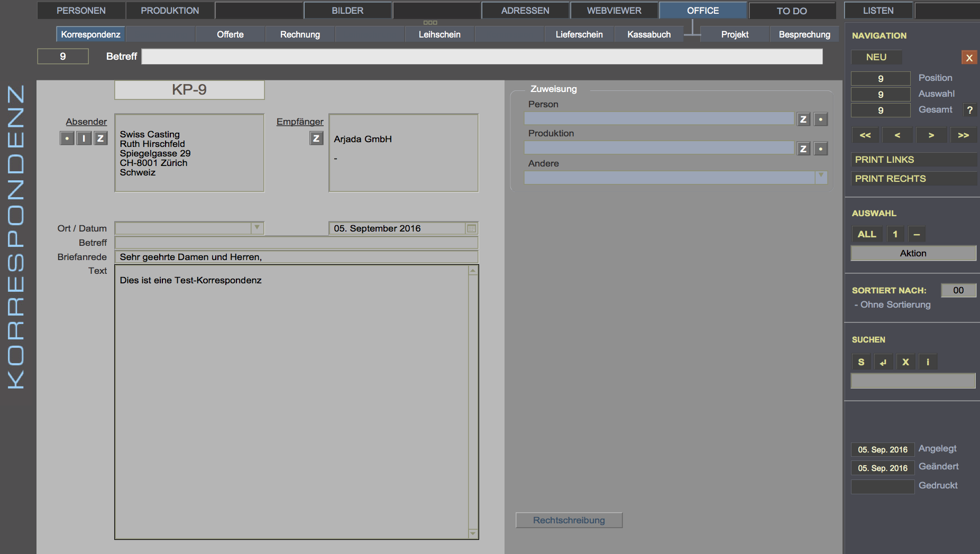This screenshot has height=554, width=980.
Task: Click the Rechtschreibung button
Action: click(x=569, y=520)
